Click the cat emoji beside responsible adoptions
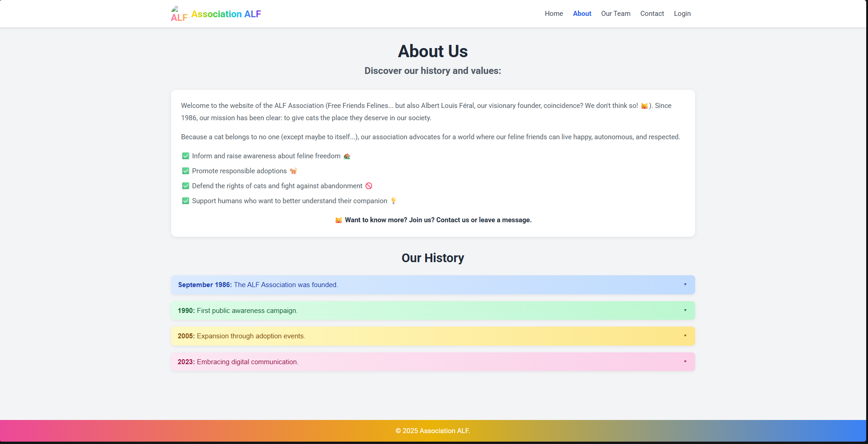Image resolution: width=868 pixels, height=444 pixels. tap(293, 171)
